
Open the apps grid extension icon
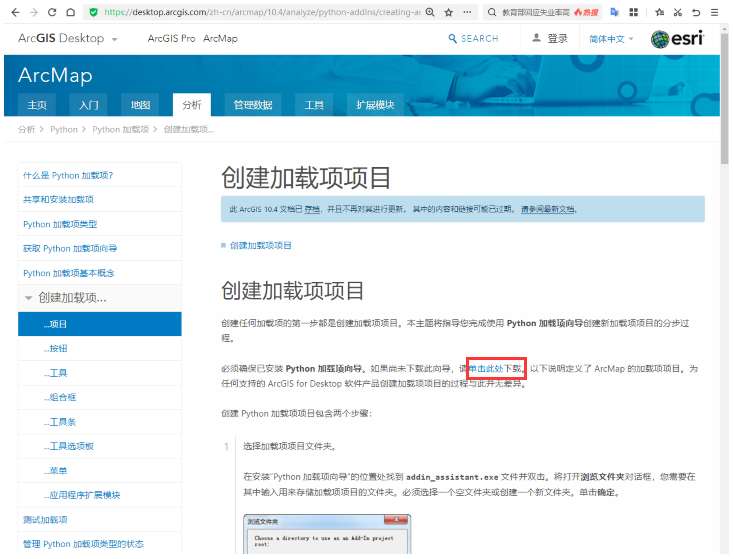633,12
